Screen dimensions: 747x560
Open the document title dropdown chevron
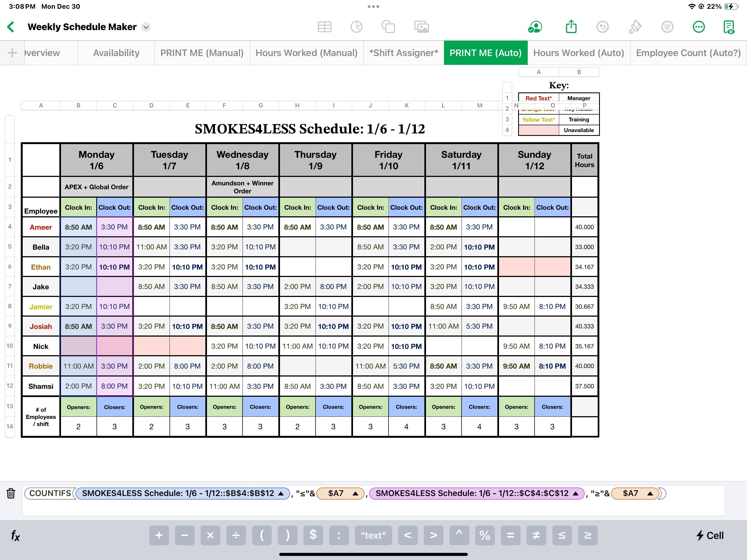[146, 27]
